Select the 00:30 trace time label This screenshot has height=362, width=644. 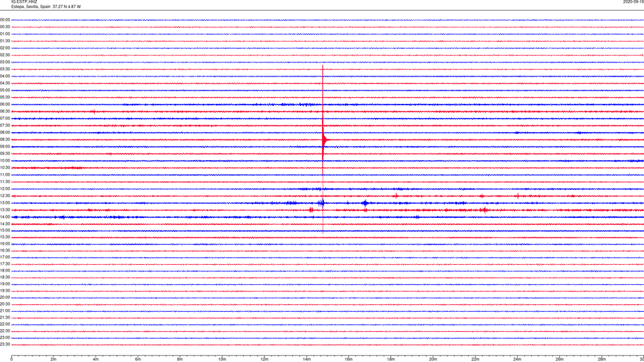[5, 27]
